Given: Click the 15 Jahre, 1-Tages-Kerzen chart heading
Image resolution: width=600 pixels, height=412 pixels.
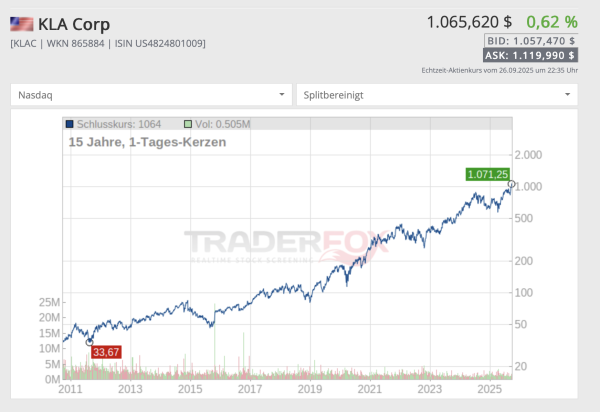Looking at the screenshot, I should [147, 142].
